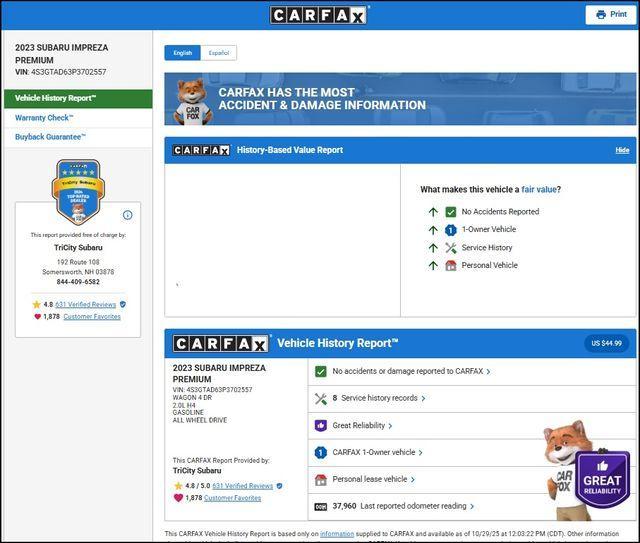Open 631 Verified Reviews link in sidebar
Screen dimensions: 640x543
point(86,304)
